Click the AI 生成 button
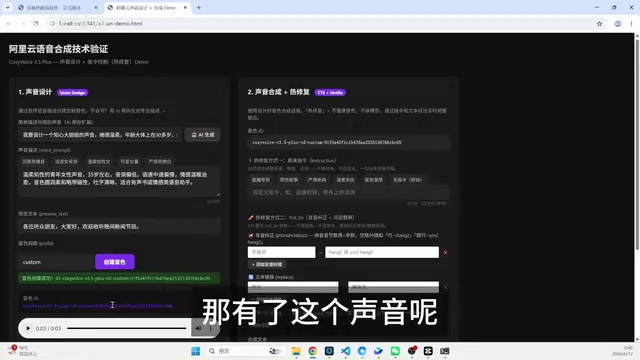The width and height of the screenshot is (640, 360). click(202, 135)
